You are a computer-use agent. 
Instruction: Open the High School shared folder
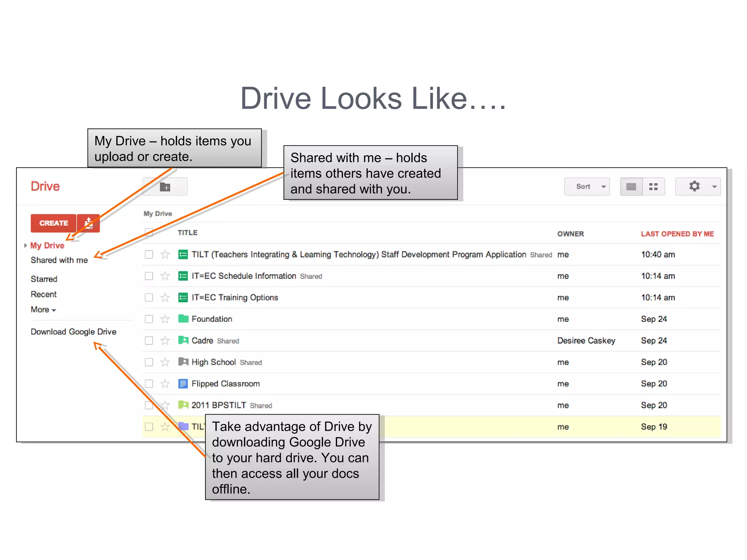(213, 362)
